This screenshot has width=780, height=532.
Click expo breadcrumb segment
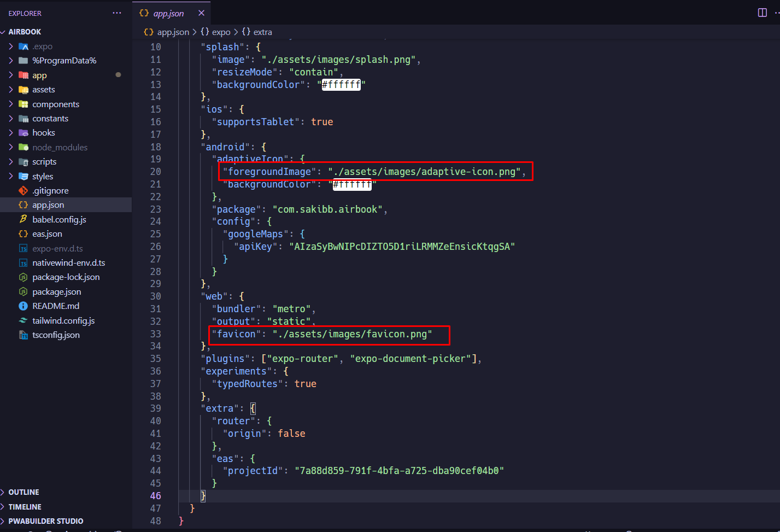coord(221,32)
